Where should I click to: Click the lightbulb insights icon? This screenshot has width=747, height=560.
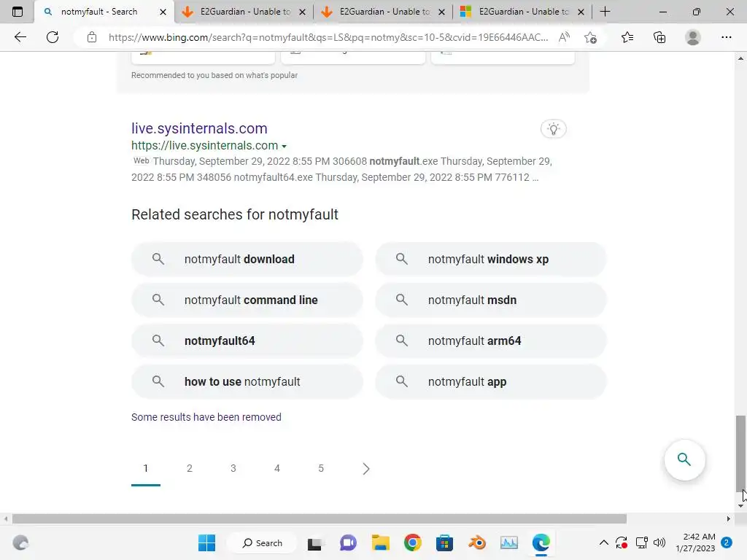[553, 128]
